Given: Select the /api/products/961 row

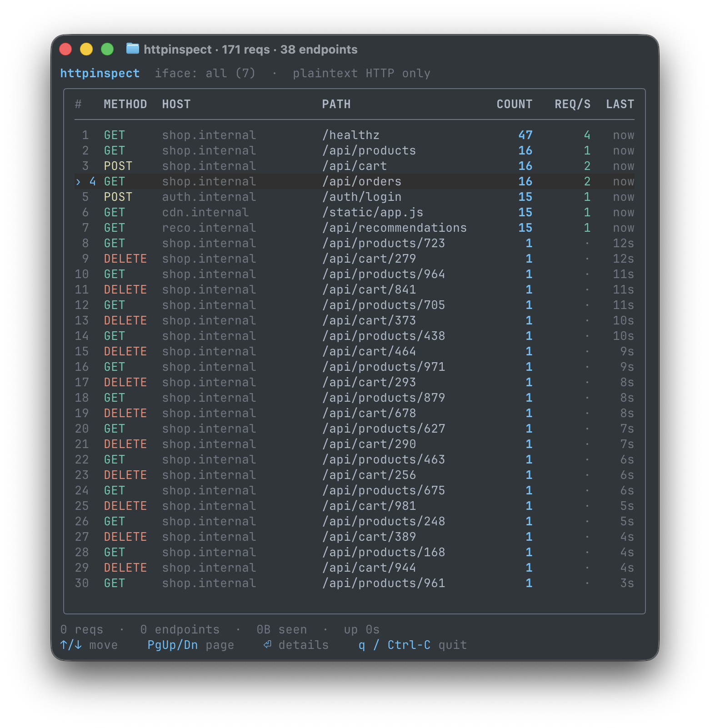Looking at the screenshot, I should [355, 583].
